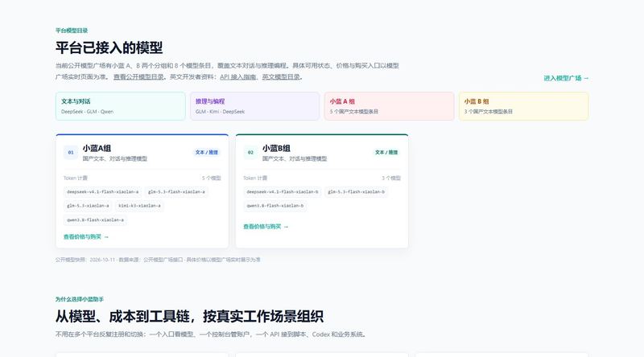Click the glm-5.3-xiaolan-a model chip

(x=88, y=206)
